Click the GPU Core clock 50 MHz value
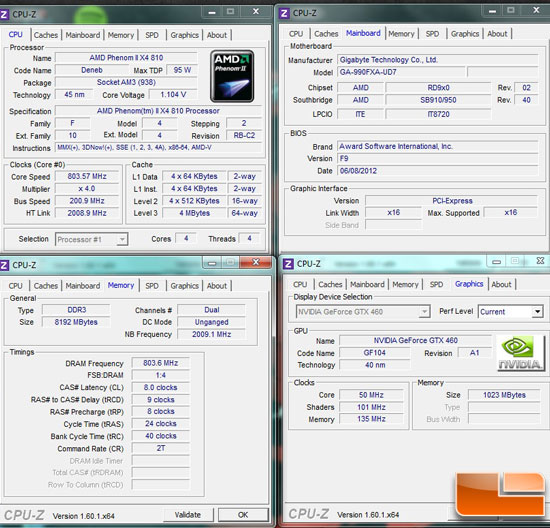The width and height of the screenshot is (550, 528). tap(371, 395)
